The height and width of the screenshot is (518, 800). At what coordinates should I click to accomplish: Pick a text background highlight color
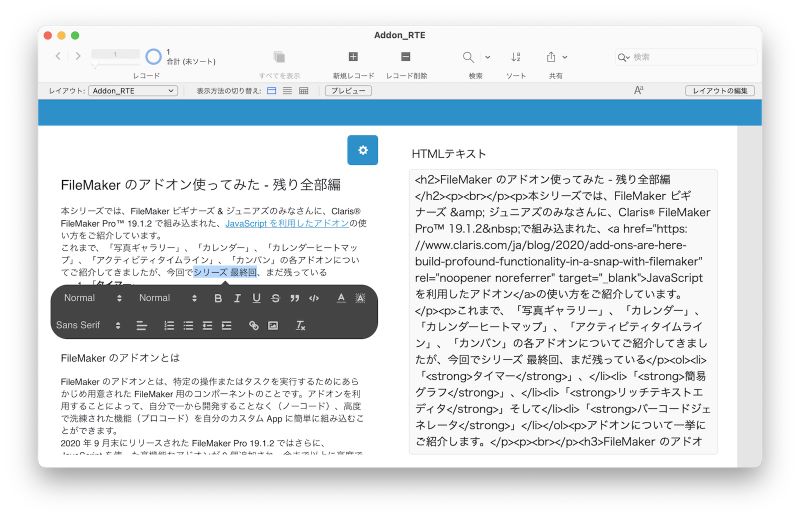pos(360,298)
